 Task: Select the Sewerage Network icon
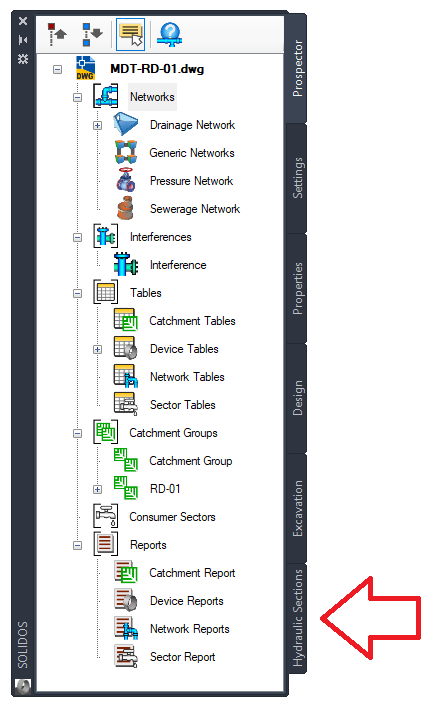pos(126,209)
